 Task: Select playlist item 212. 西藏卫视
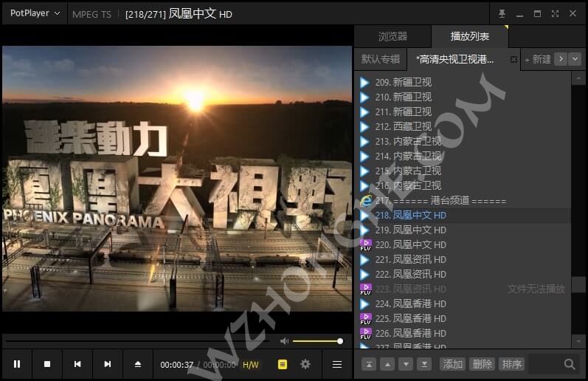[464, 126]
